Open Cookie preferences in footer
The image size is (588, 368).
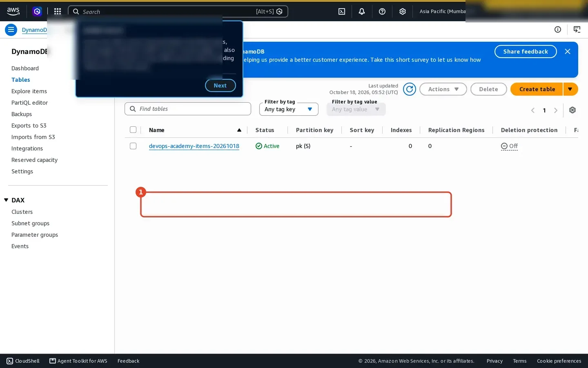click(559, 361)
